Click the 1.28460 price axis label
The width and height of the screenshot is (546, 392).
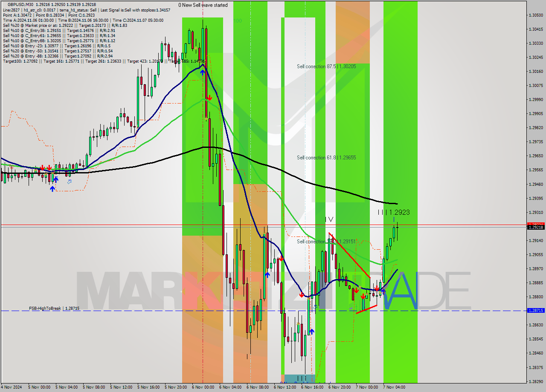pos(536,353)
